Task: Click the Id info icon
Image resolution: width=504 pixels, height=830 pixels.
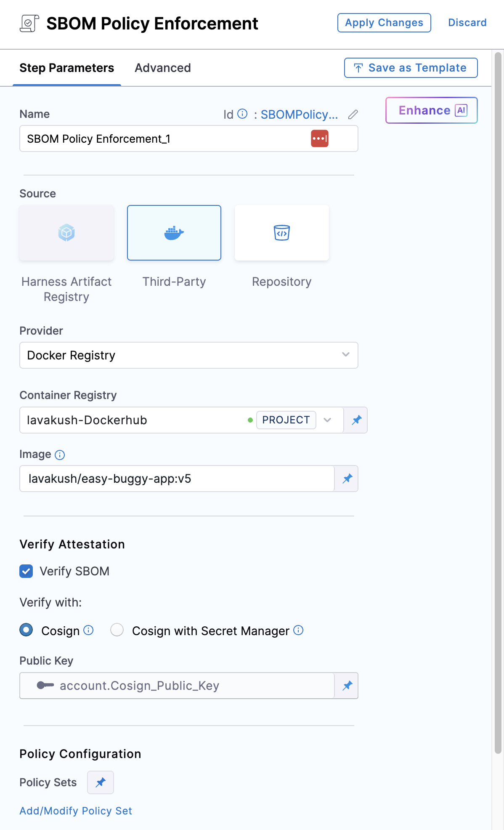Action: (x=242, y=114)
